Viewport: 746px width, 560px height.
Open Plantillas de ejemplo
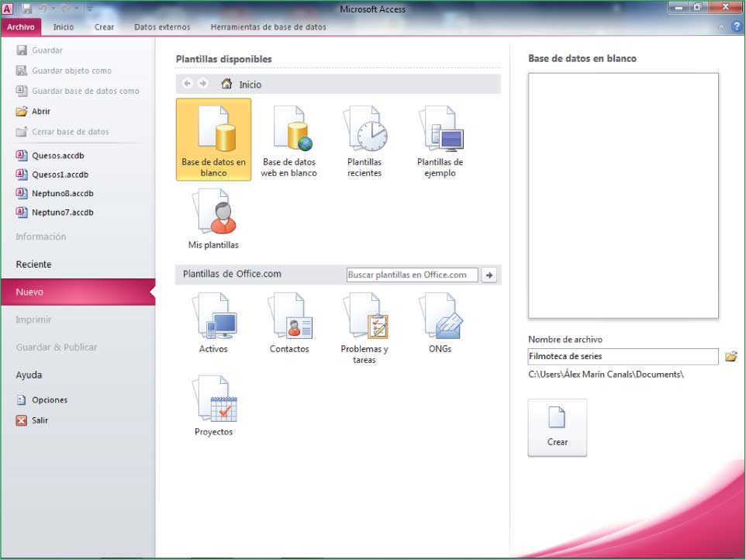(440, 141)
